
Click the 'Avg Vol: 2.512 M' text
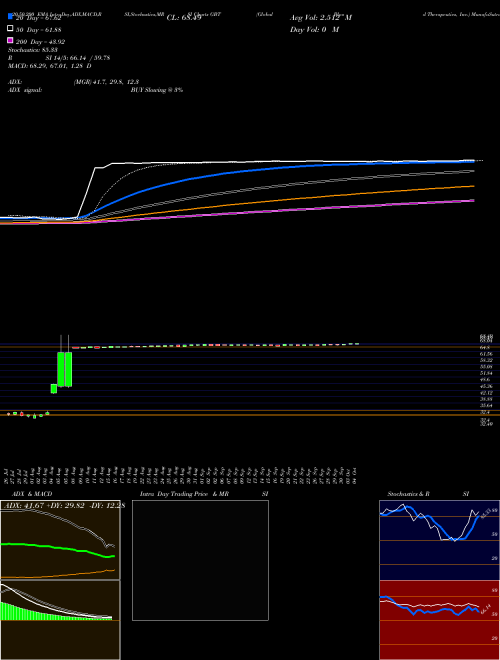coord(321,18)
